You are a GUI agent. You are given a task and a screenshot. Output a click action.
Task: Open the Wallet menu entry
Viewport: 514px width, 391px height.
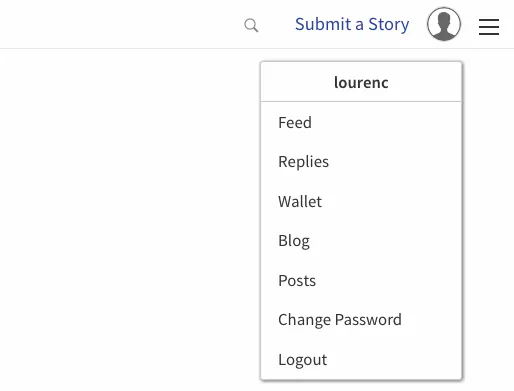(361, 201)
